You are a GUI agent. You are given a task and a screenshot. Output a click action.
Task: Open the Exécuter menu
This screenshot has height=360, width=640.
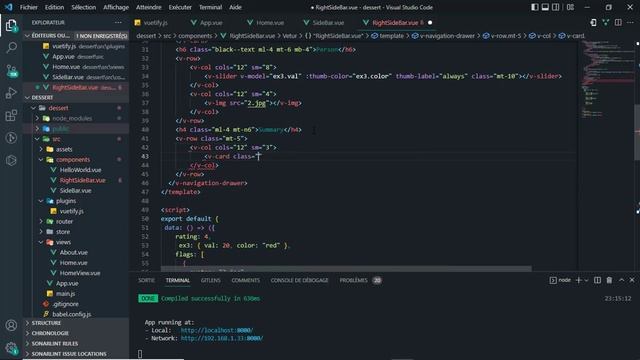(180, 7)
